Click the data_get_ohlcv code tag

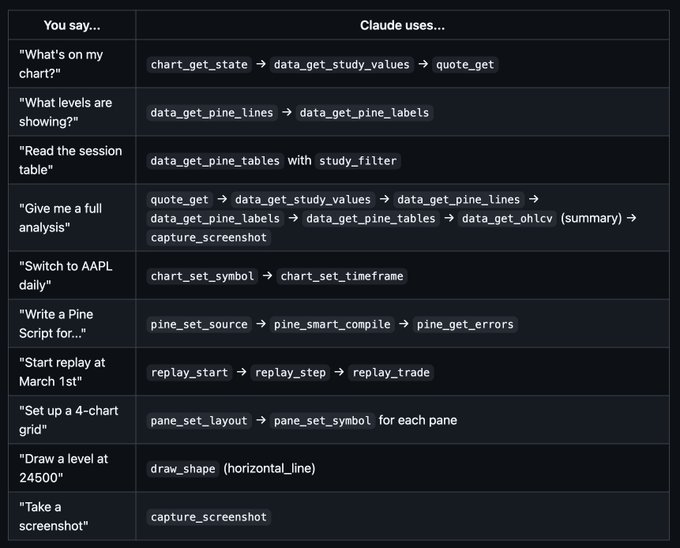pyautogui.click(x=507, y=218)
